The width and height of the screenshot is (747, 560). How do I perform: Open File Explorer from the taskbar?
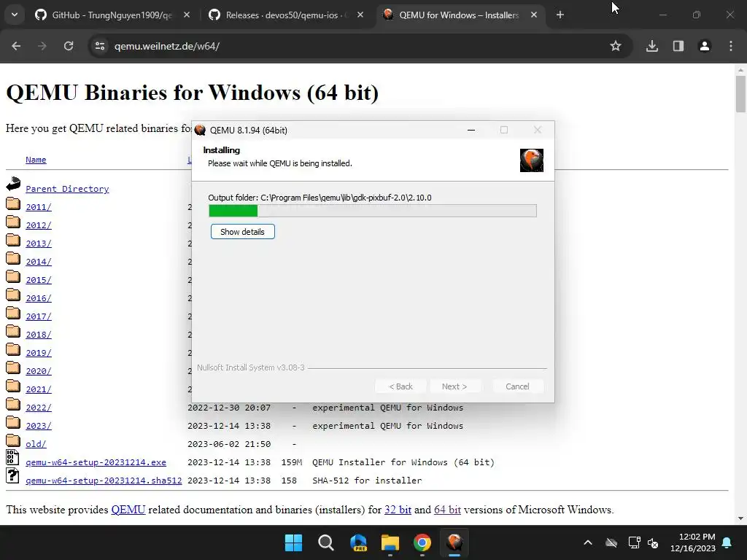[x=390, y=542]
